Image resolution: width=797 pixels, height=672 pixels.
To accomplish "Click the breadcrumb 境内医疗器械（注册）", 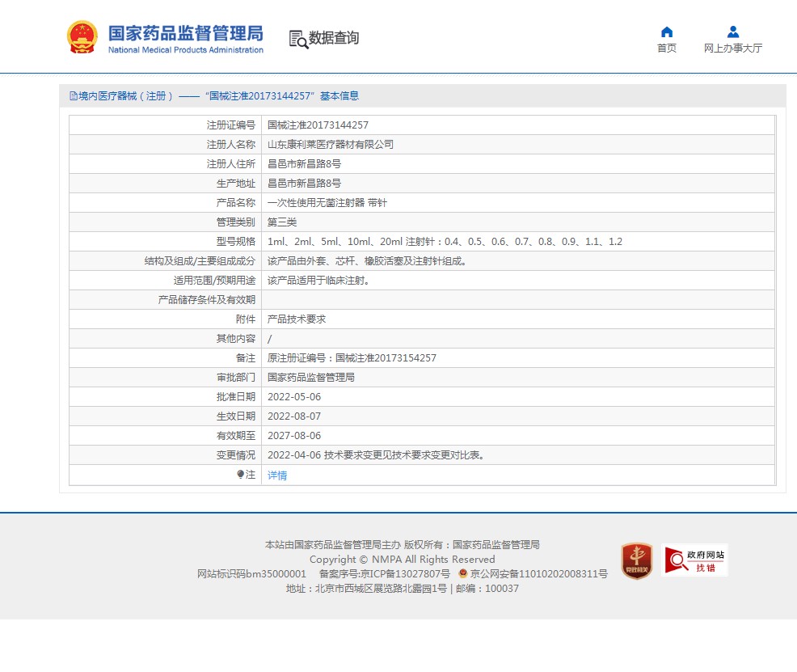I will (125, 96).
